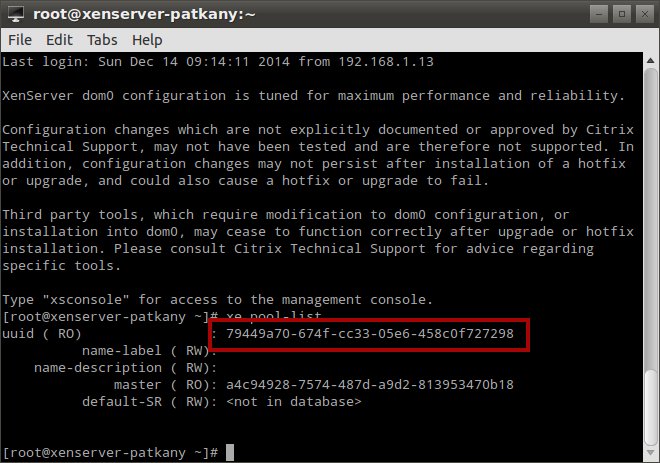Click the scrollbar up arrow
This screenshot has width=660, height=463.
coord(651,61)
